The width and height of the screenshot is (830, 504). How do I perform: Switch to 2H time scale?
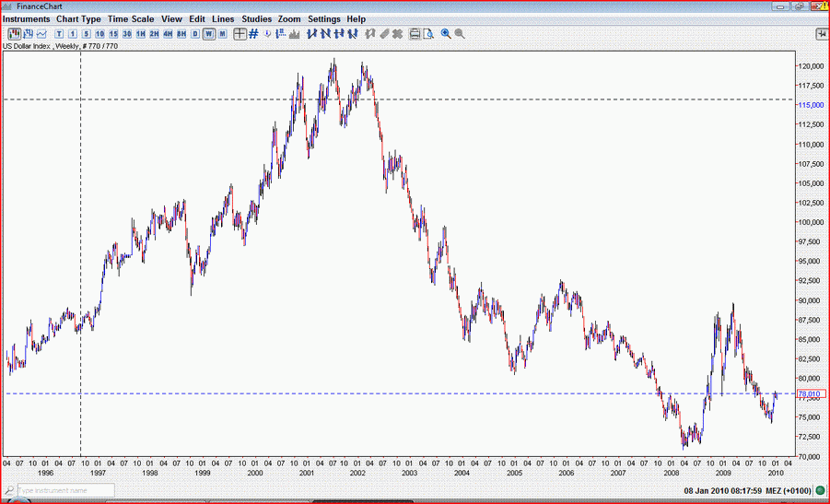(154, 34)
